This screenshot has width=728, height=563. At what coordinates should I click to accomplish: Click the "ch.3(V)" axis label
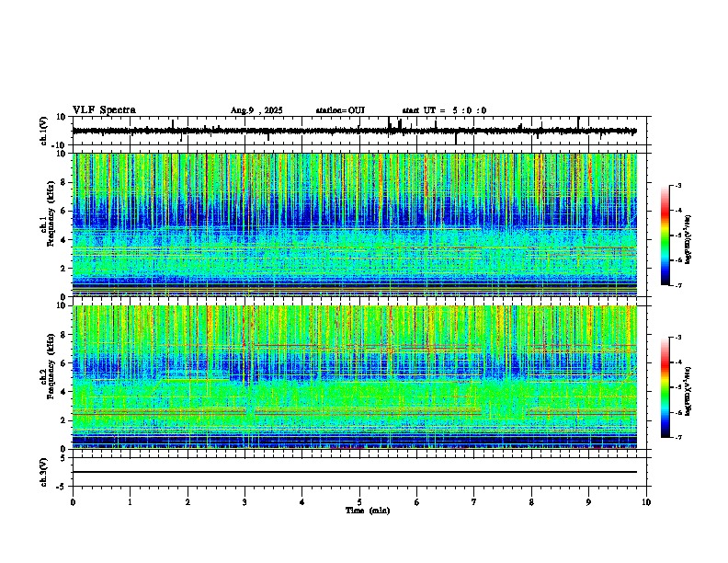click(44, 473)
